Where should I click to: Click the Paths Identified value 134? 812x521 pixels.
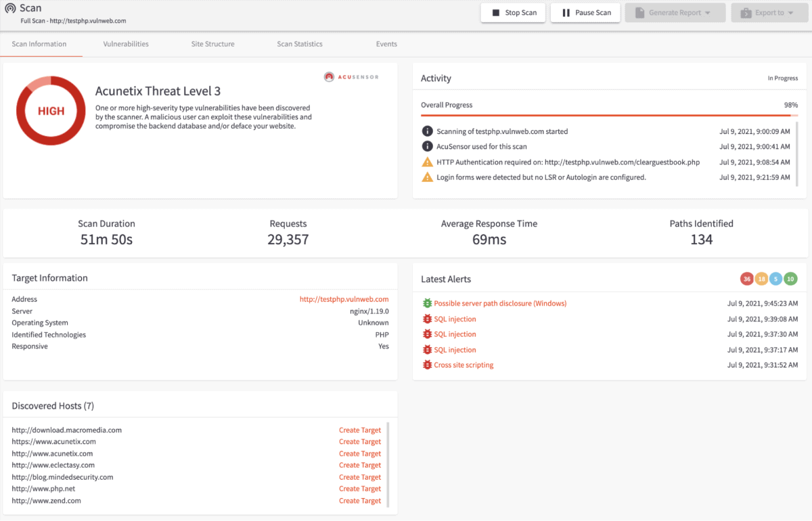pyautogui.click(x=702, y=240)
